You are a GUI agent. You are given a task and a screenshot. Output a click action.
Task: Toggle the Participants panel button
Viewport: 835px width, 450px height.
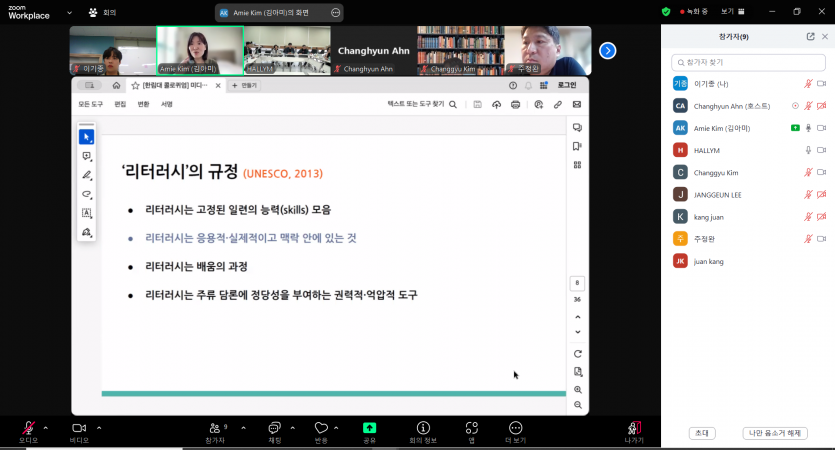tap(215, 428)
